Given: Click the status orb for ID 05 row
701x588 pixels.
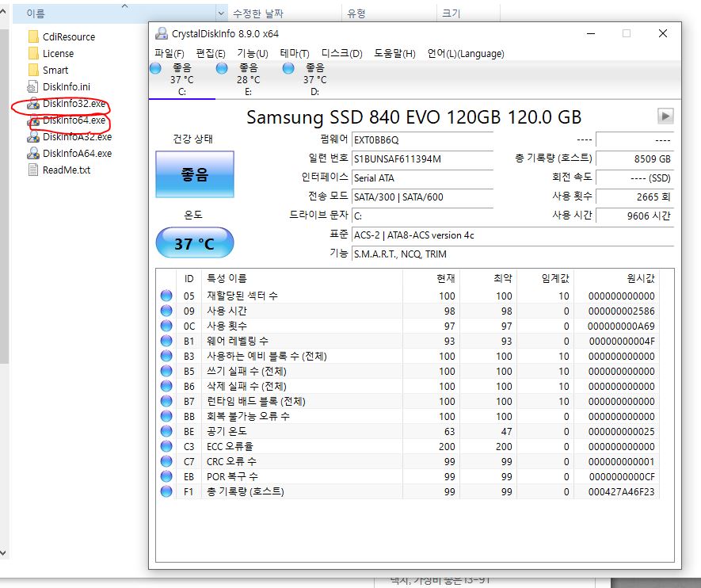Looking at the screenshot, I should pos(166,296).
